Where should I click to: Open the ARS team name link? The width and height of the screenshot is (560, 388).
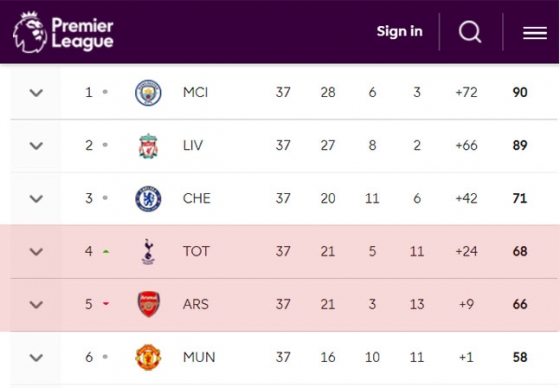(x=196, y=304)
